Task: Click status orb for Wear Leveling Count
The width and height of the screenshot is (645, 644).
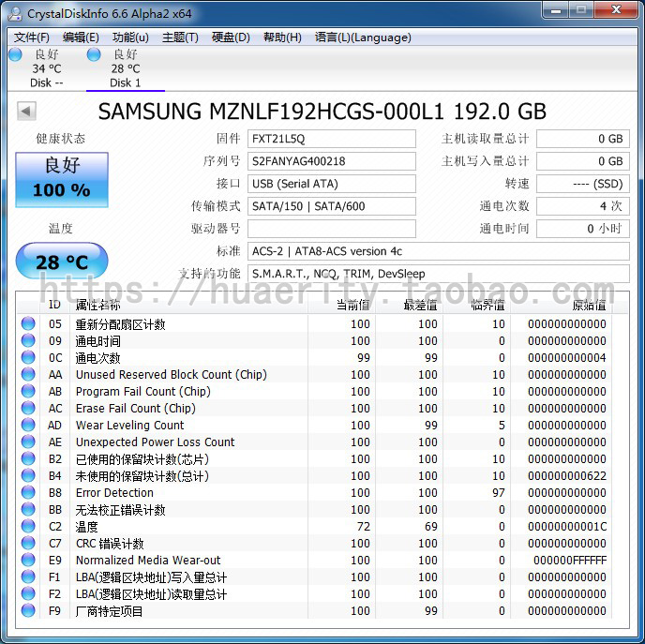Action: pyautogui.click(x=28, y=425)
